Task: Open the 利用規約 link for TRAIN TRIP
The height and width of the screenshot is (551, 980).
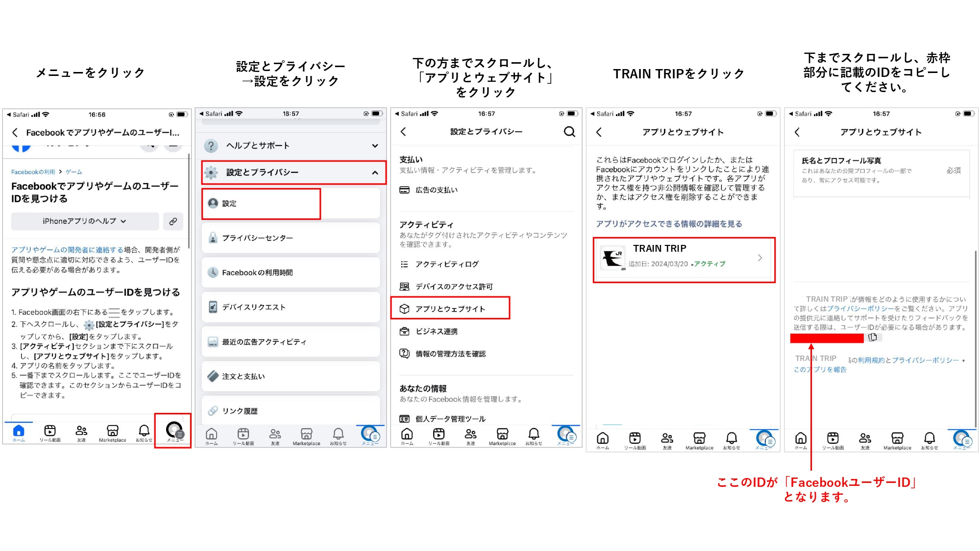Action: tap(871, 360)
